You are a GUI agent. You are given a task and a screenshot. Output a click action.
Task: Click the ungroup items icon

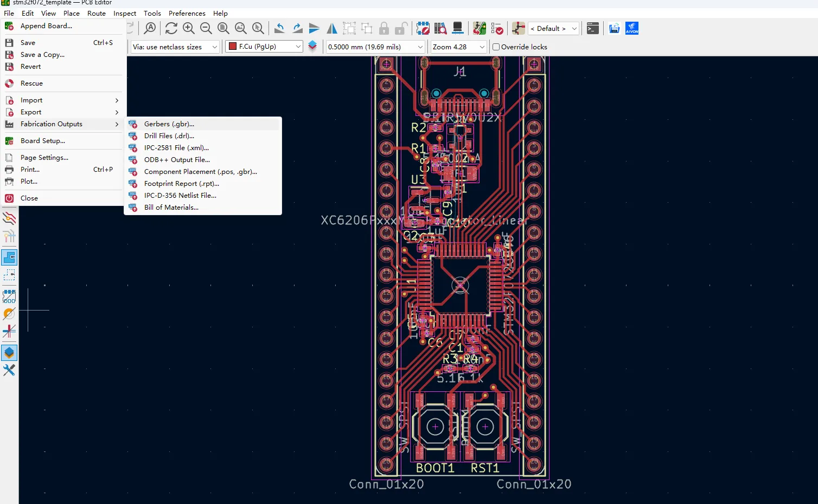point(367,28)
